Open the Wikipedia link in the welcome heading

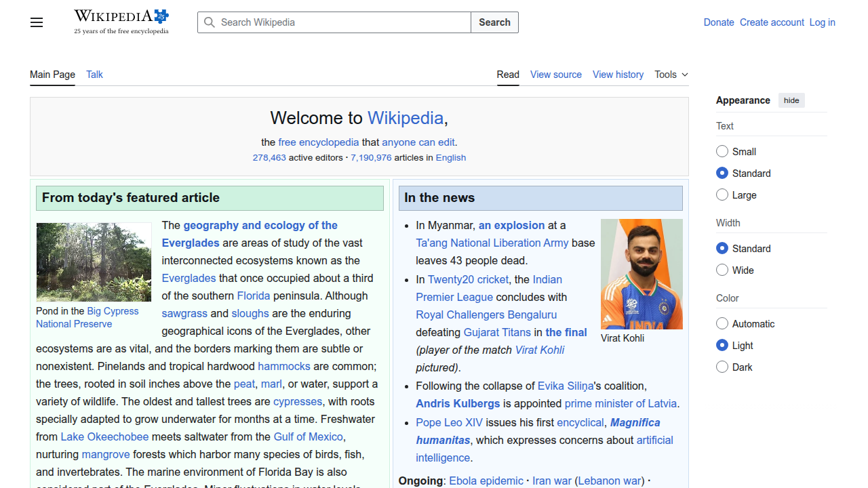[406, 118]
